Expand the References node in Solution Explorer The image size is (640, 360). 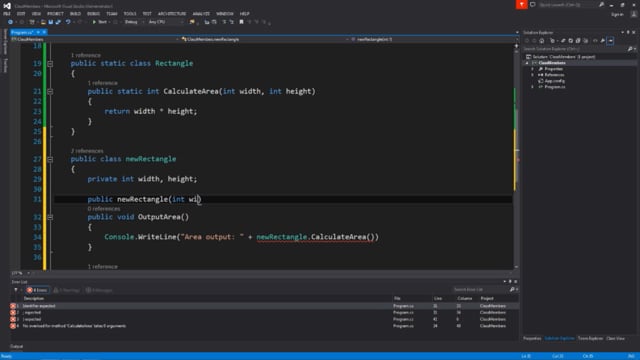(532, 75)
